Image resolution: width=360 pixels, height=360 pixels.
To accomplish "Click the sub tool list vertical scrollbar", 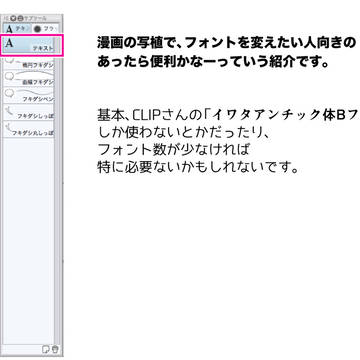I will pyautogui.click(x=56, y=190).
